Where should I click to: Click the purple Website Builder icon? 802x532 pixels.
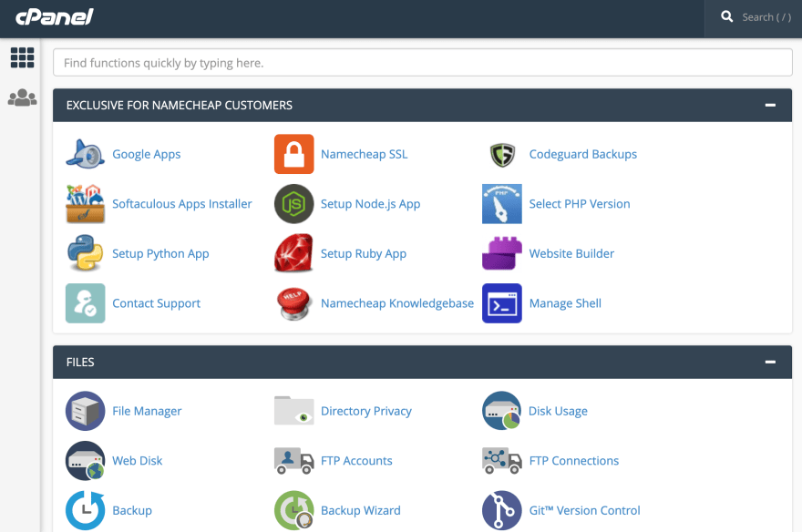502,253
